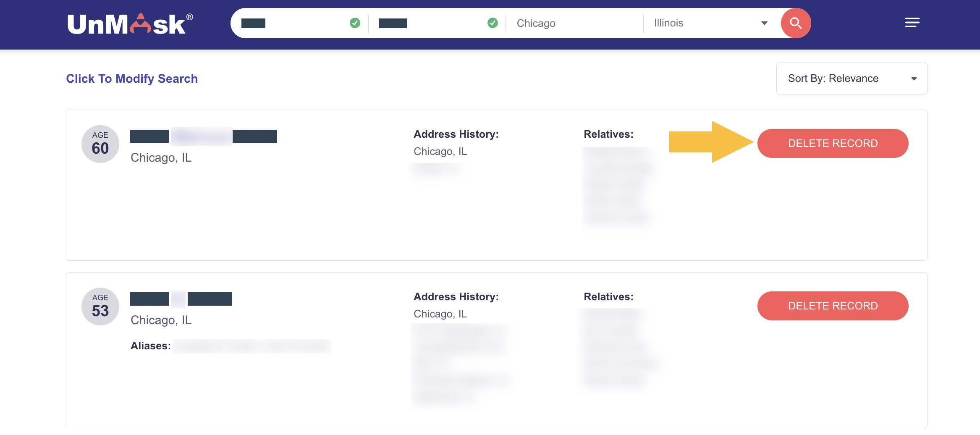980x435 pixels.
Task: Delete record for the 53-year-old result
Action: coord(833,306)
